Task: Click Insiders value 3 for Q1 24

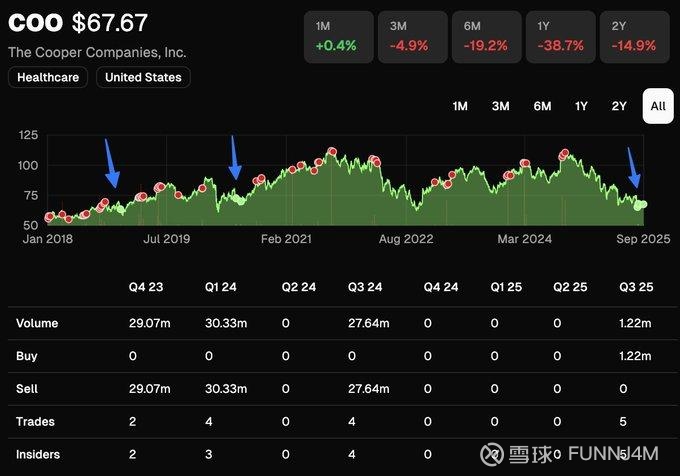Action: 209,454
